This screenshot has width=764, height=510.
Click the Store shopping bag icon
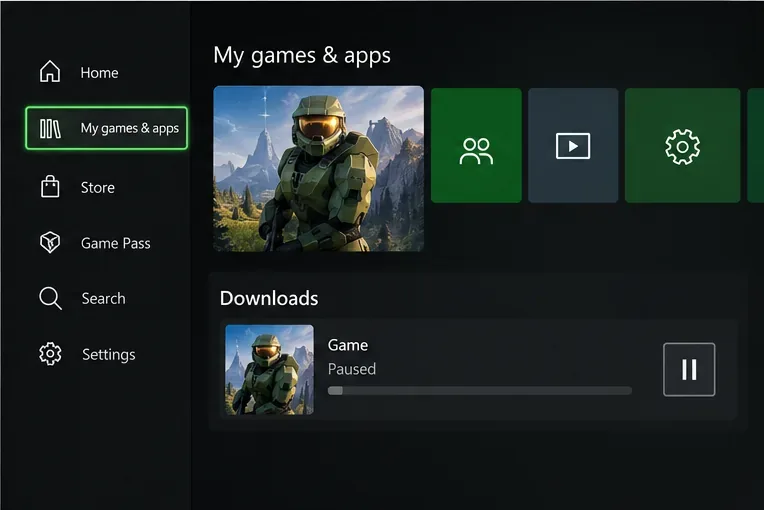[50, 187]
